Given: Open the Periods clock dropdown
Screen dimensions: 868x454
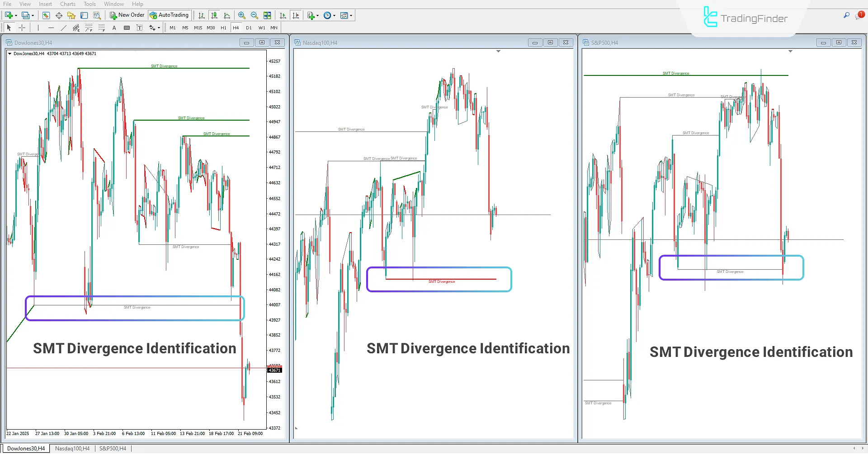Looking at the screenshot, I should tap(335, 15).
